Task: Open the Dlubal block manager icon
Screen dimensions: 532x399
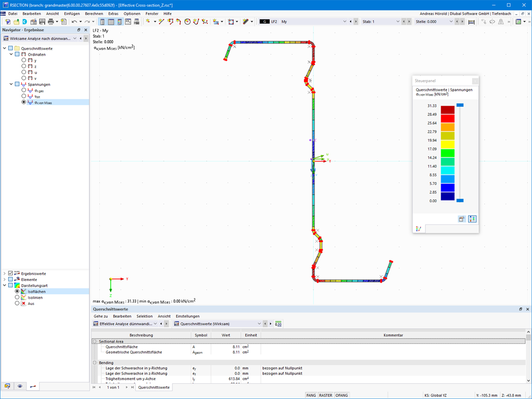Action: (x=25, y=22)
